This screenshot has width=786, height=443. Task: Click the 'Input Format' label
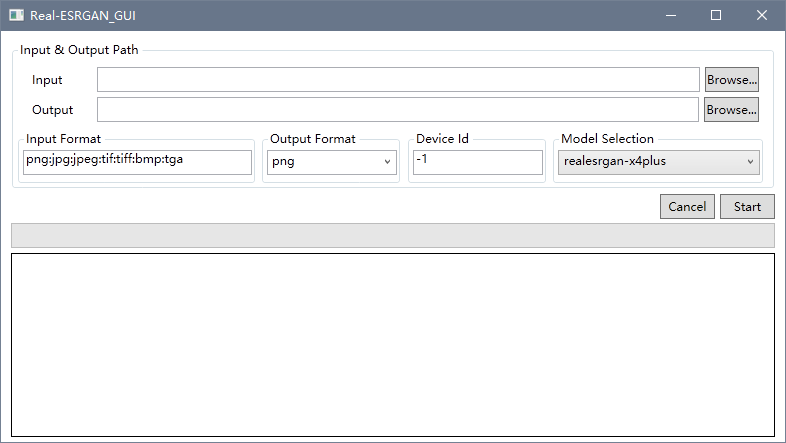tap(63, 138)
